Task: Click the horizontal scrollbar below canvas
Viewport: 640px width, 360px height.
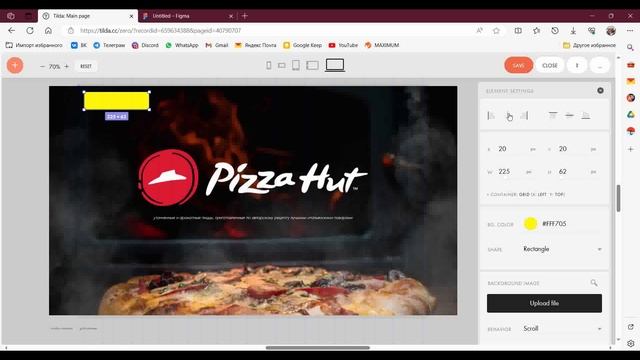Action: (x=318, y=348)
